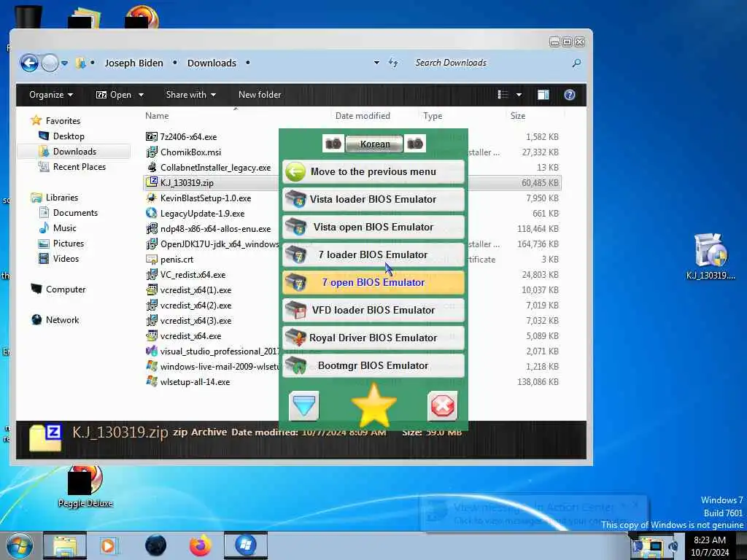Click the Explorer Forward arrow

tap(50, 63)
